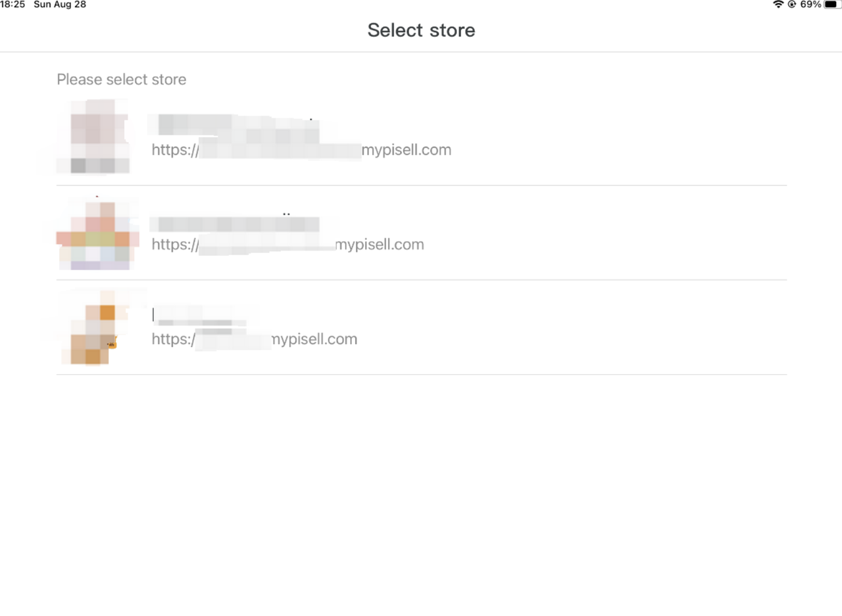
Task: Open the third store's mypisell.com URL
Action: [x=254, y=339]
